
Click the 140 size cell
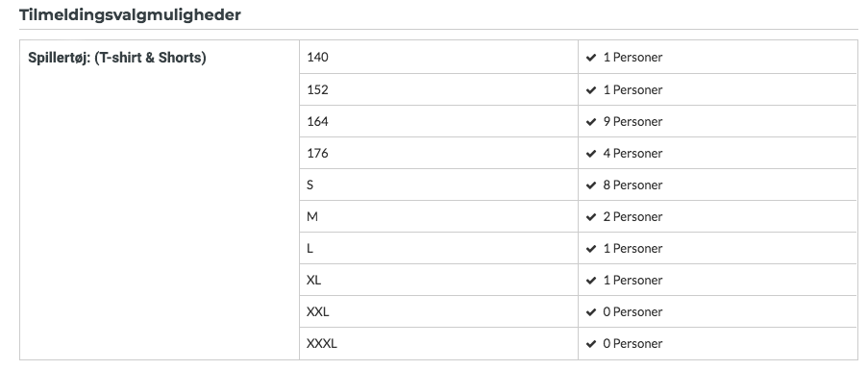click(x=438, y=58)
